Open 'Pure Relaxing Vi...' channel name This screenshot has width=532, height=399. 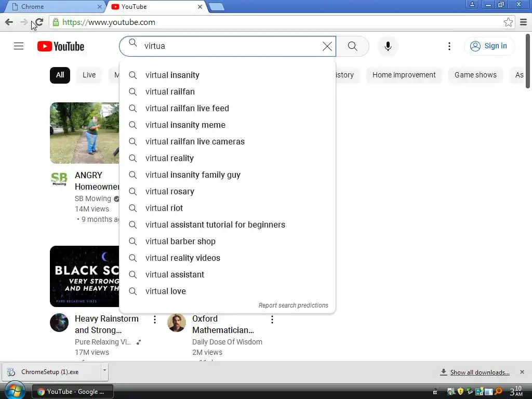tap(103, 342)
